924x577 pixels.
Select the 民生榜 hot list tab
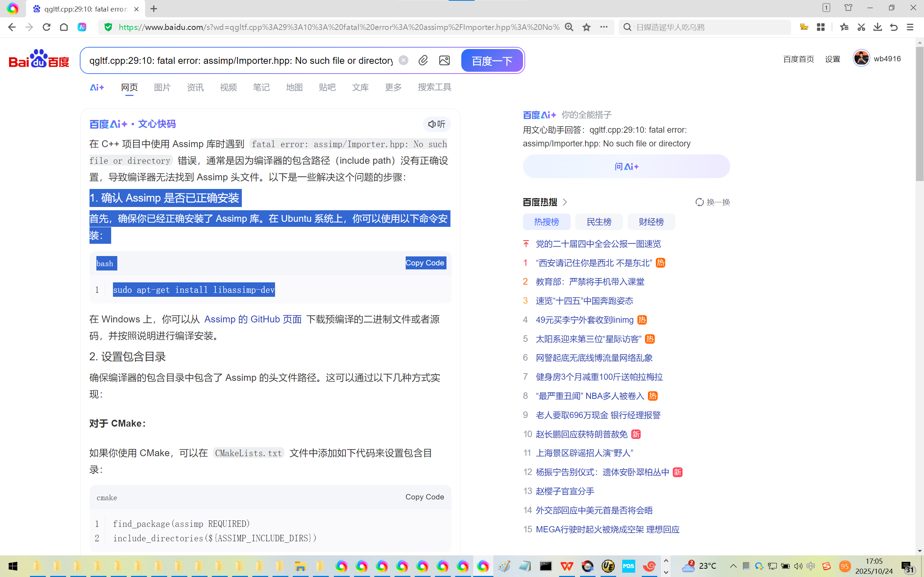599,222
